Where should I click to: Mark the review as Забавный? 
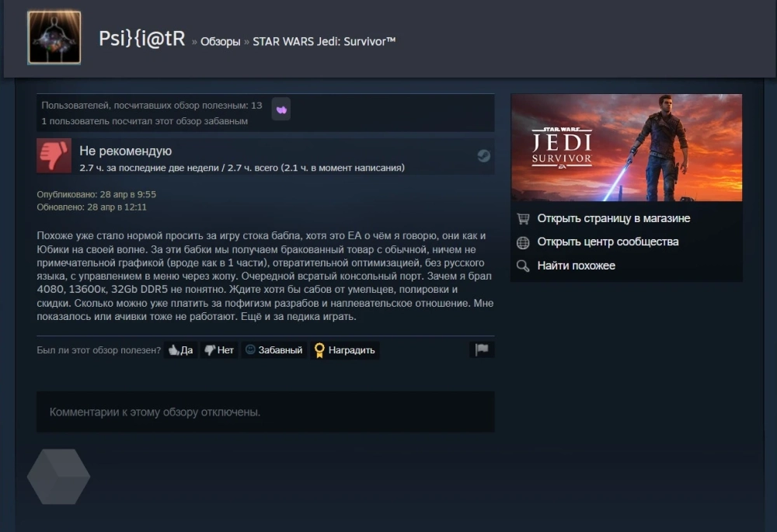(274, 350)
